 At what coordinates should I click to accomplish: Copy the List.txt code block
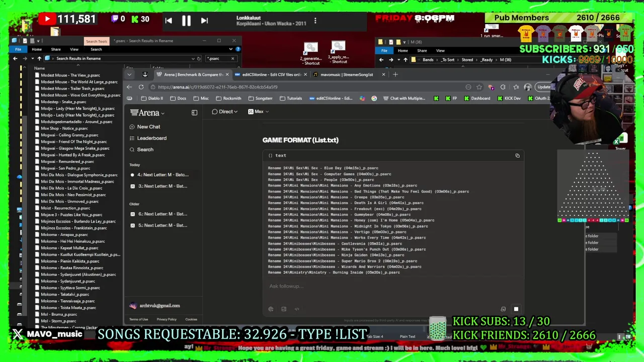pos(517,155)
